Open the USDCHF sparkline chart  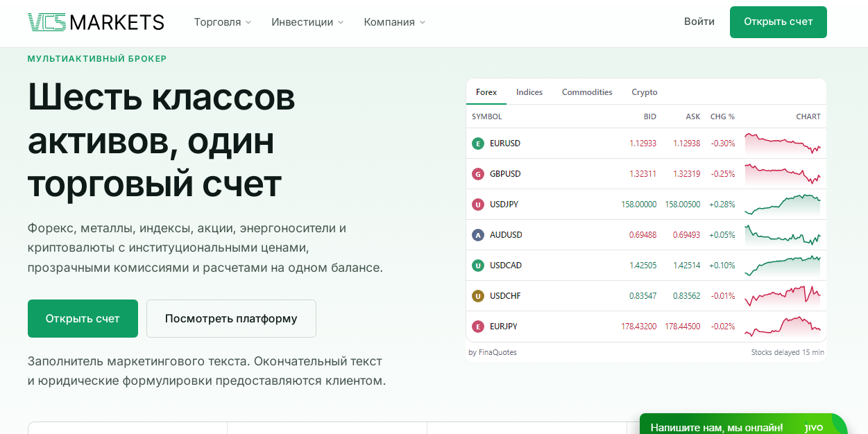783,296
